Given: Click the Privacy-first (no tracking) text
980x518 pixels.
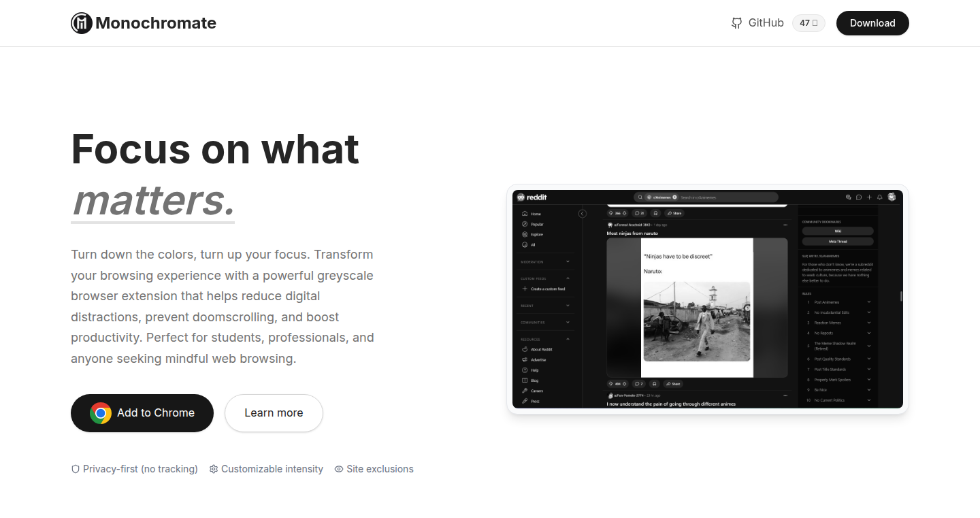Looking at the screenshot, I should pos(140,469).
